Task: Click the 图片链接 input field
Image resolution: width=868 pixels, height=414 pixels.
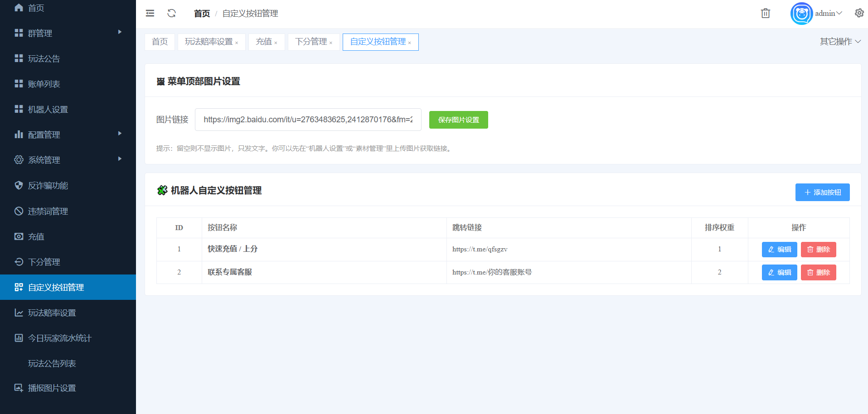Action: tap(308, 120)
